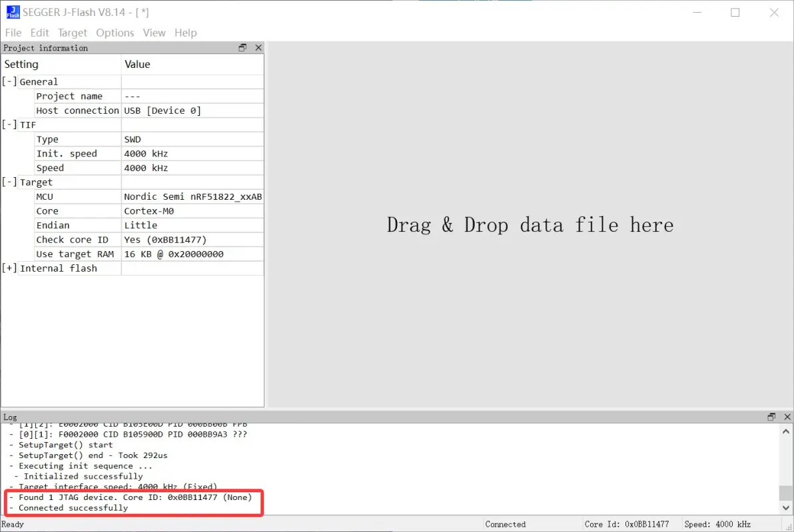Click the J-Flash application icon in title bar
The image size is (794, 532).
click(x=13, y=11)
